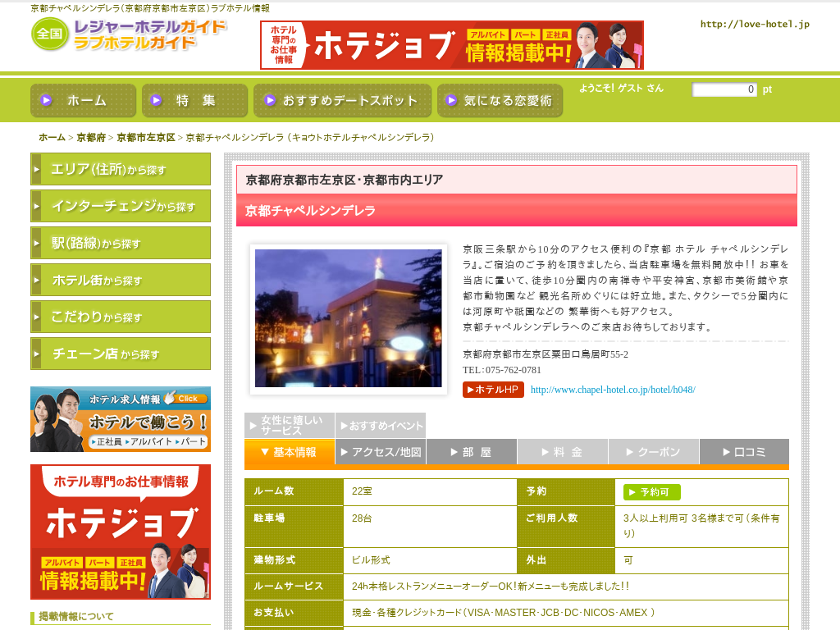Expand ホテル街から探す sidebar item
Screen dimensions: 840x630
coord(121,281)
